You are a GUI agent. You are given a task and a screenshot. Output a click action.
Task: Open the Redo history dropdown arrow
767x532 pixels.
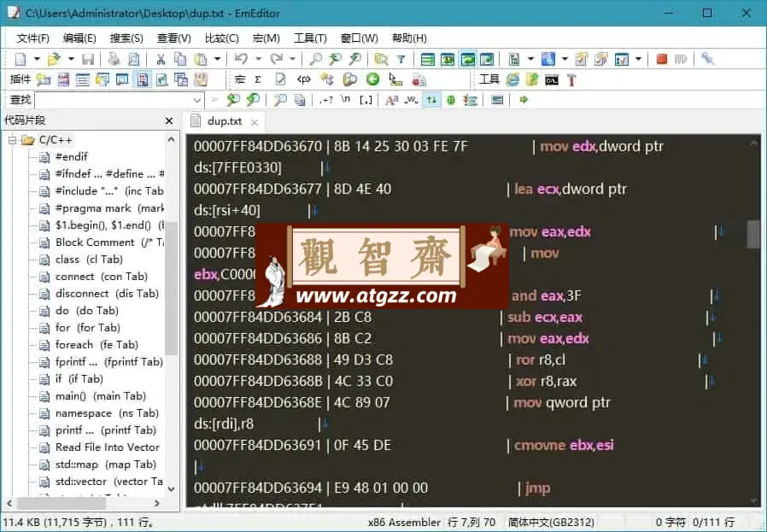[x=292, y=59]
